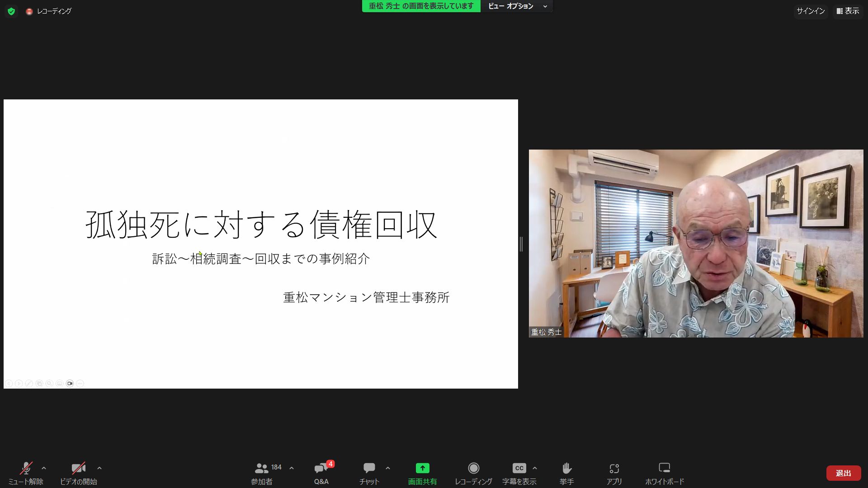Open the slideshow more options (…) icon
Image resolution: width=868 pixels, height=488 pixels.
click(x=80, y=384)
